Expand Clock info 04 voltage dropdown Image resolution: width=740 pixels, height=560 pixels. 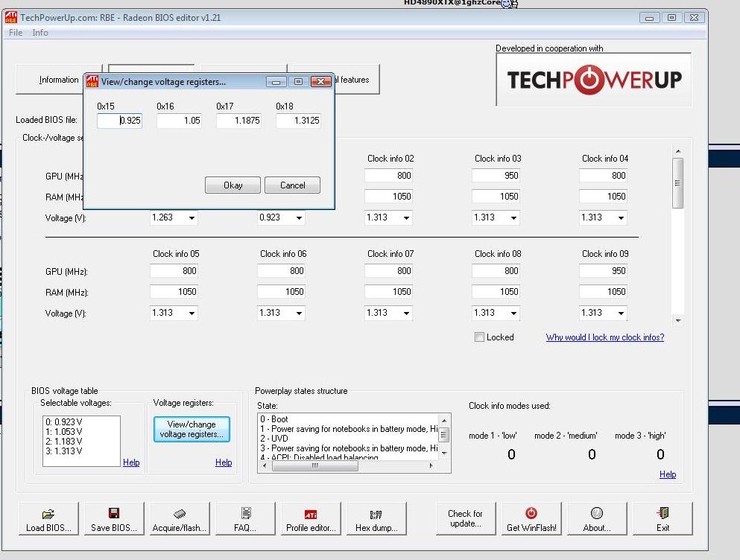(621, 217)
